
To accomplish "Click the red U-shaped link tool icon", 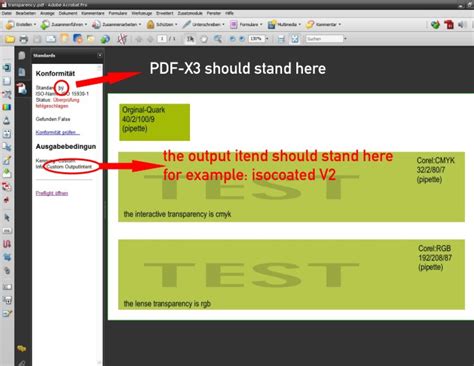I will click(x=7, y=244).
